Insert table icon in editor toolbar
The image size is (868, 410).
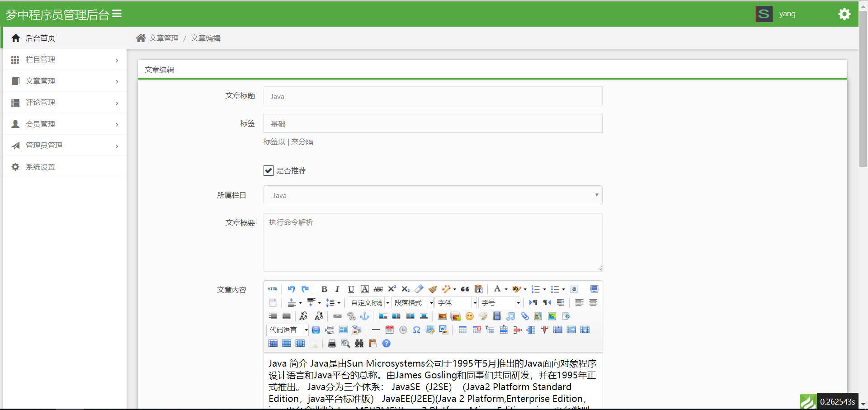[462, 330]
